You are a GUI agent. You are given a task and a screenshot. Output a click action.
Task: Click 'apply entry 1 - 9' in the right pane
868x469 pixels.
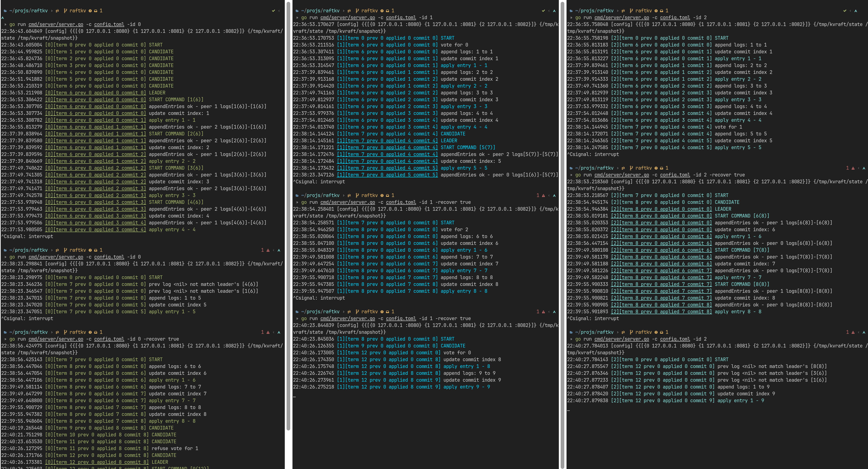pos(741,401)
